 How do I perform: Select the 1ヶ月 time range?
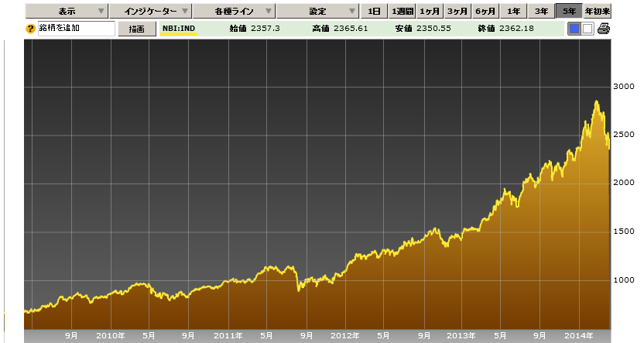pyautogui.click(x=430, y=11)
